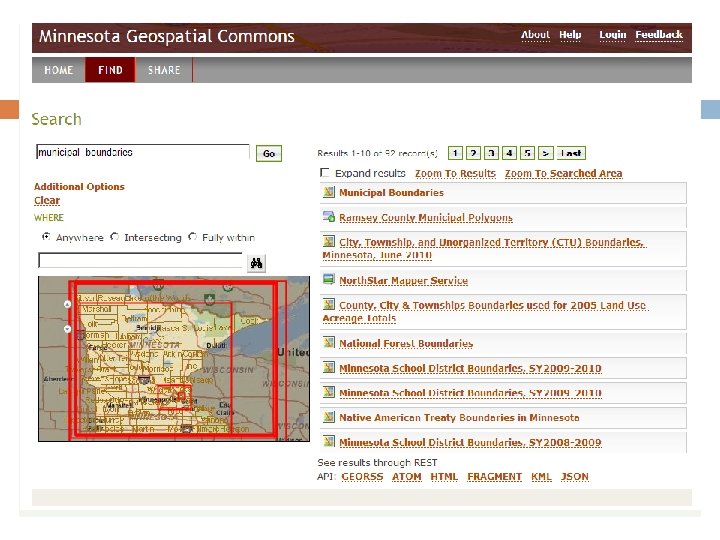Go to results page 5
Screen dimensions: 720x540
coord(528,153)
